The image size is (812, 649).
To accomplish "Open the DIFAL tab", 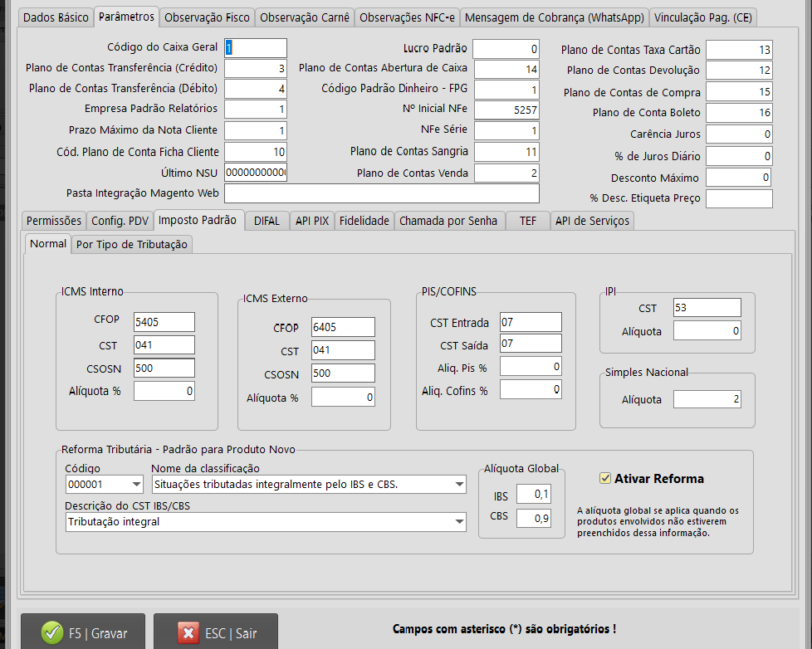I will pos(267,221).
